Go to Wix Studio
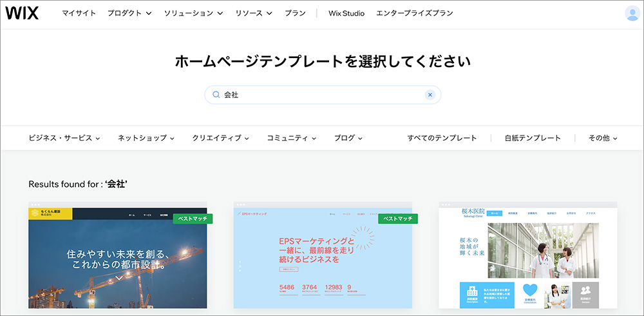Screen dimensions: 644x316 (x=346, y=13)
